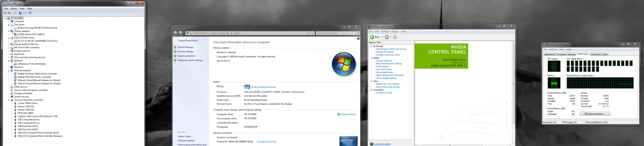Collapse the Display adapters node

9,31
